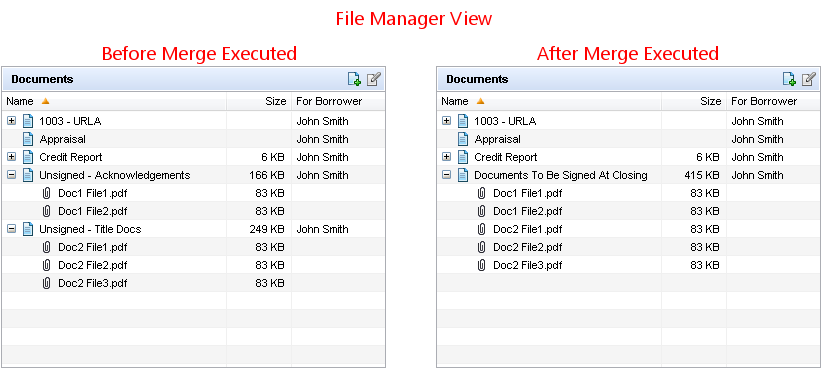This screenshot has width=822, height=369.
Task: Collapse the Unsigned - Title Docs folder
Action: (x=12, y=229)
